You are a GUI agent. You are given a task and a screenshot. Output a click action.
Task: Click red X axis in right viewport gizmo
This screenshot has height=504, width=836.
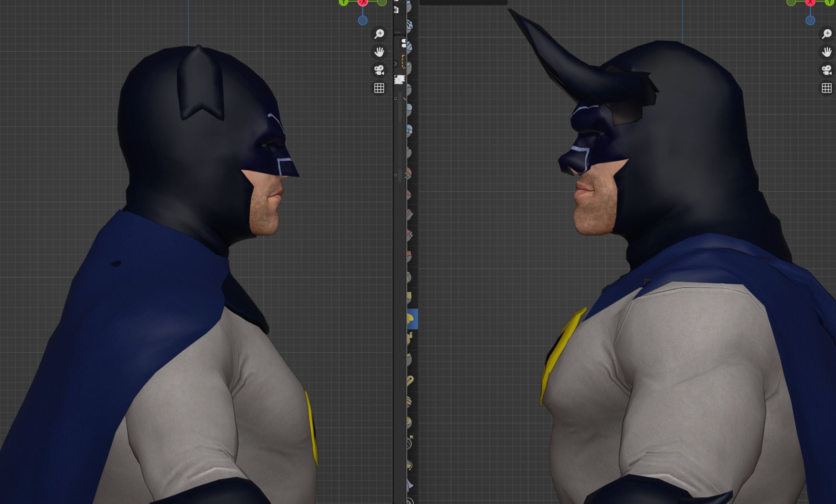[x=810, y=2]
